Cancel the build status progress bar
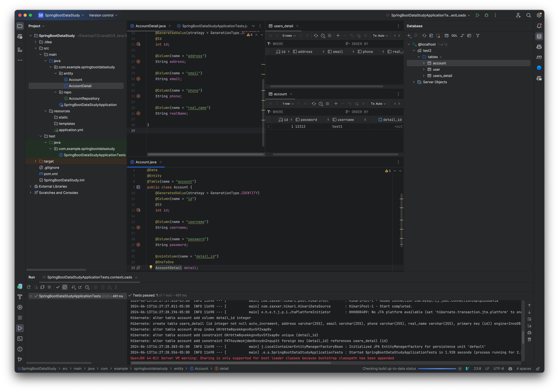Viewport: 559px width, 392px height. [460, 369]
